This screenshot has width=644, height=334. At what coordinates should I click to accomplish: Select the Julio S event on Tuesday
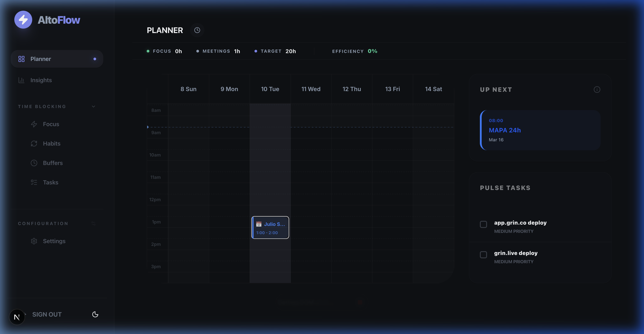coord(270,228)
